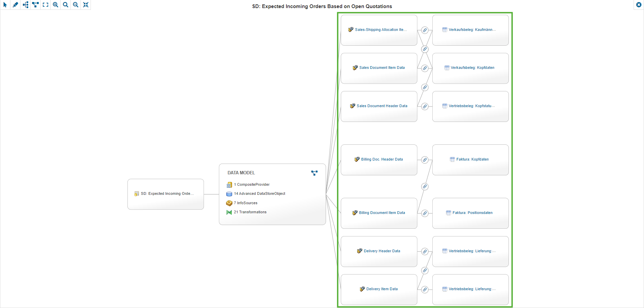Click the link circle between Billing Doc Header and Faktura
This screenshot has width=644, height=308.
[x=425, y=160]
